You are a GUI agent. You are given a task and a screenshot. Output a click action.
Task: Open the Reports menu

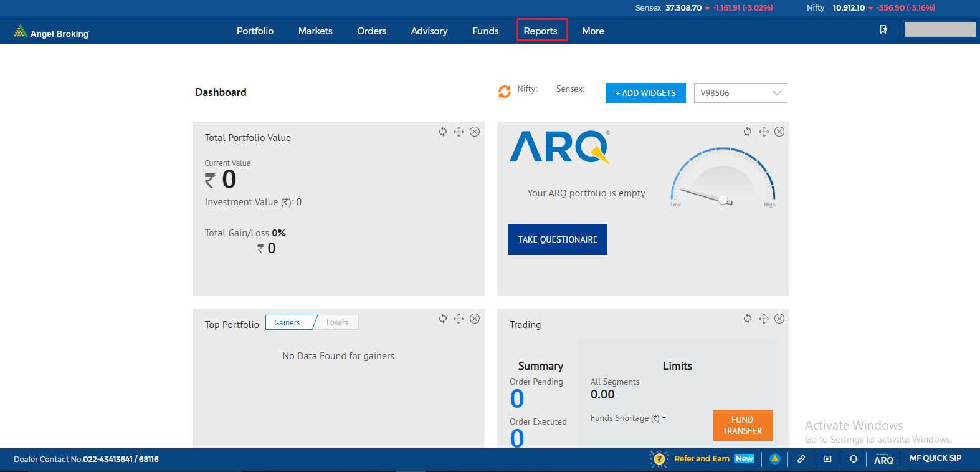point(541,31)
